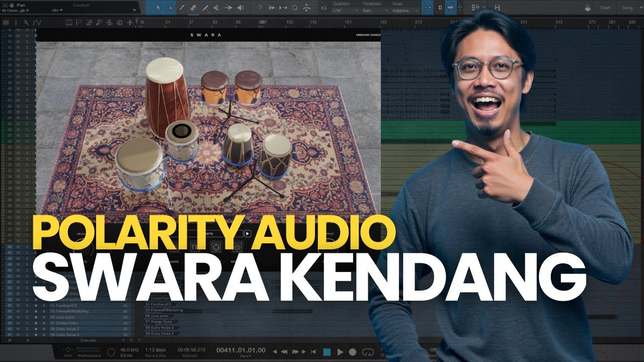Open the grid options dropdown arrow
The height and width of the screenshot is (362, 644).
click(x=483, y=8)
